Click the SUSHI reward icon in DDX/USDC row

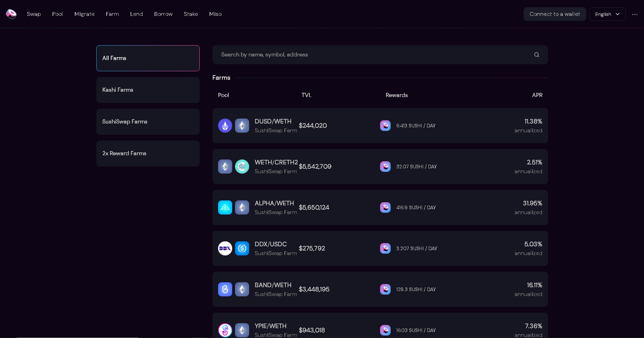385,248
